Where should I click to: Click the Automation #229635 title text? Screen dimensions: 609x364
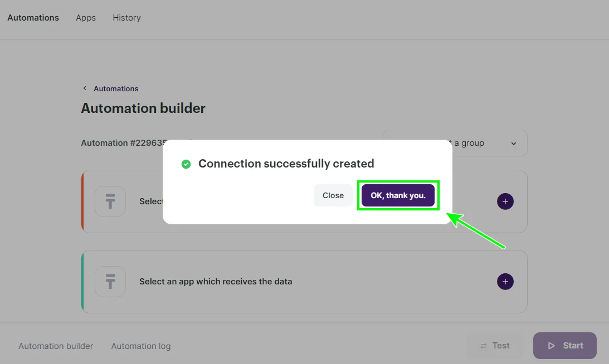click(121, 142)
